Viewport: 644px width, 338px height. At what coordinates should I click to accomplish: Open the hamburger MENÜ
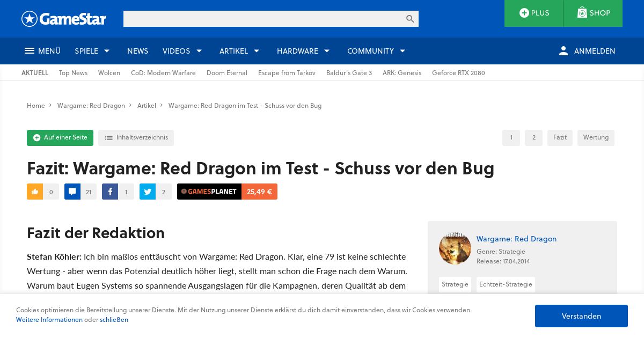click(42, 51)
